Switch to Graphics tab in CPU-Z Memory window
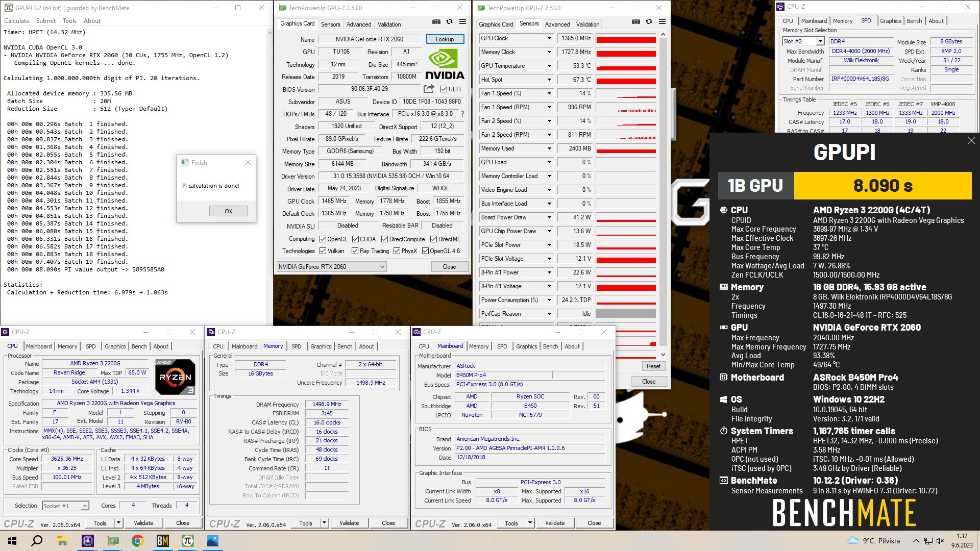This screenshot has width=980, height=551. [321, 346]
